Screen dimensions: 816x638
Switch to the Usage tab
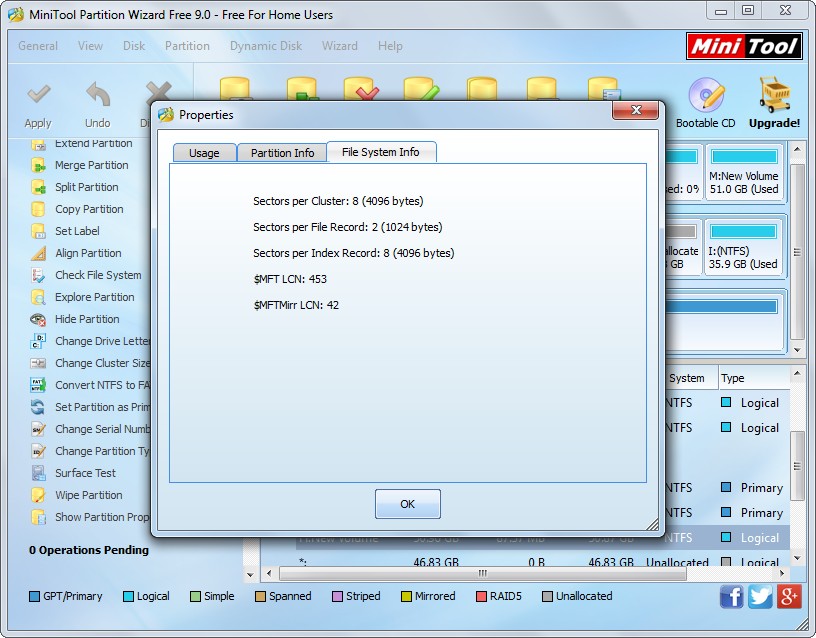point(204,153)
